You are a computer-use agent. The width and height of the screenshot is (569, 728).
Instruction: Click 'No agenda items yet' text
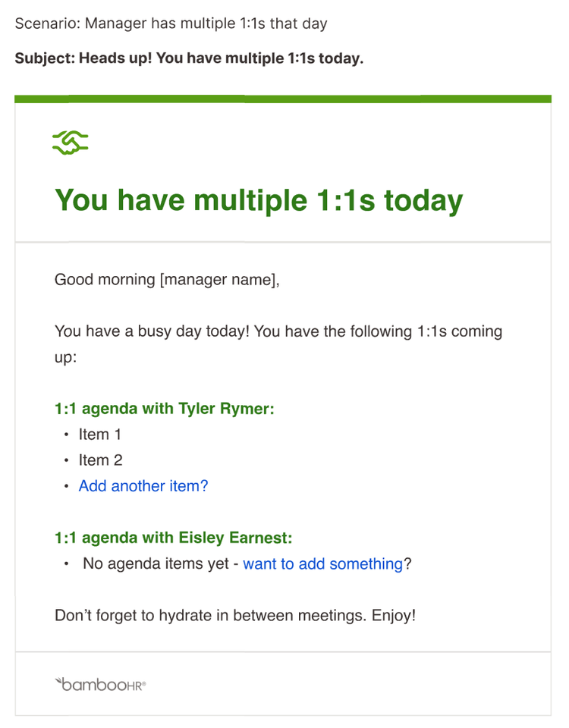(x=156, y=563)
